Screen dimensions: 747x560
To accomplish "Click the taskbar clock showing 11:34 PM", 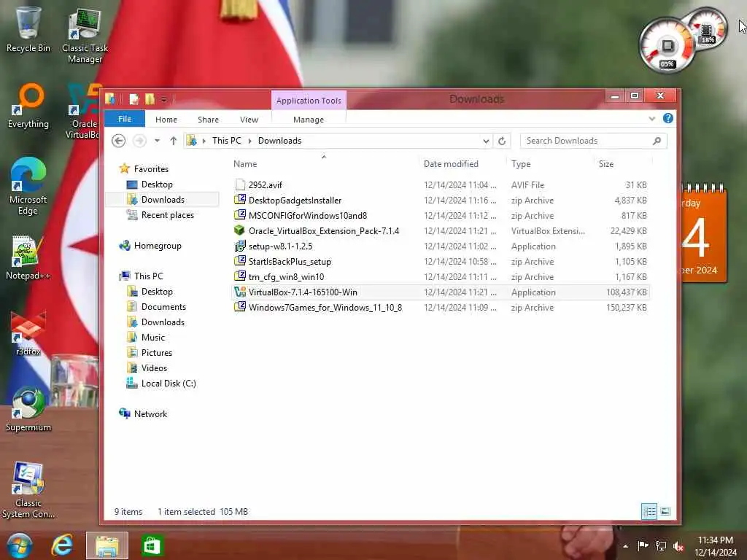I will click(x=715, y=546).
